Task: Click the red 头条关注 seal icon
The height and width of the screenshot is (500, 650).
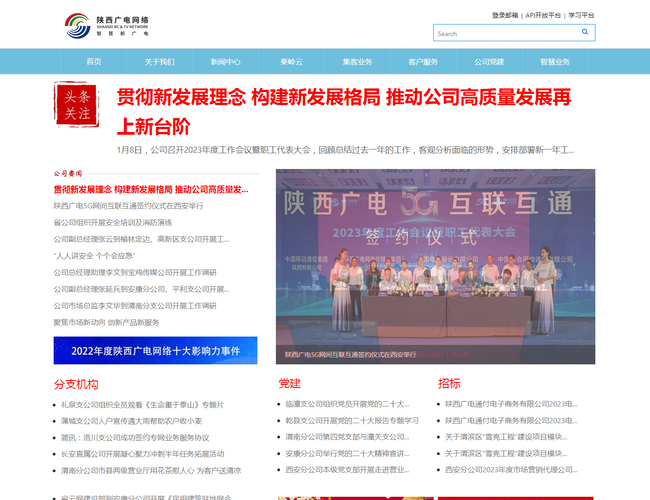Action: (x=77, y=106)
